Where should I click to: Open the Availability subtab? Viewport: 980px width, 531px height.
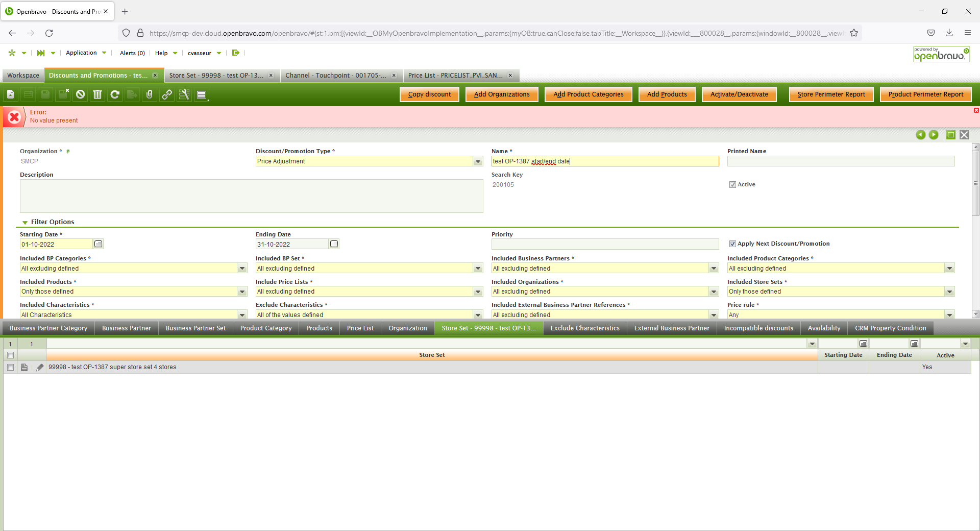824,328
